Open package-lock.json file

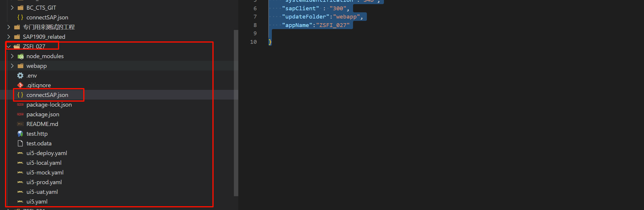coord(49,105)
